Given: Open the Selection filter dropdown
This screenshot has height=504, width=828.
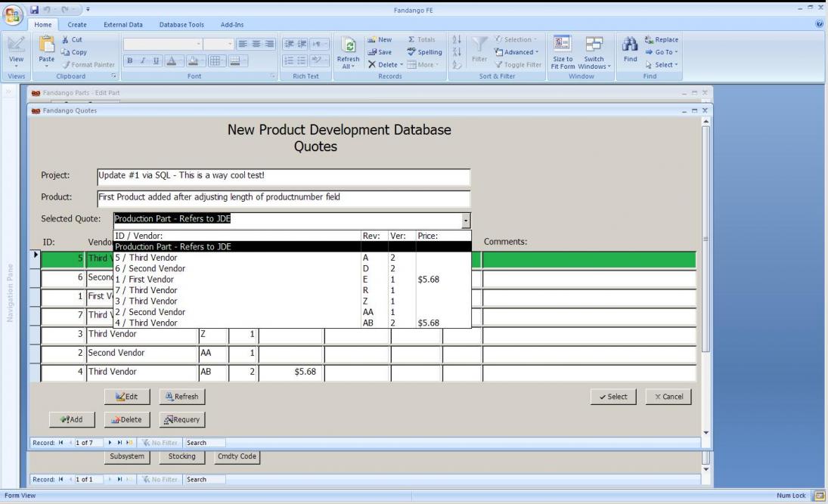Looking at the screenshot, I should pos(516,39).
